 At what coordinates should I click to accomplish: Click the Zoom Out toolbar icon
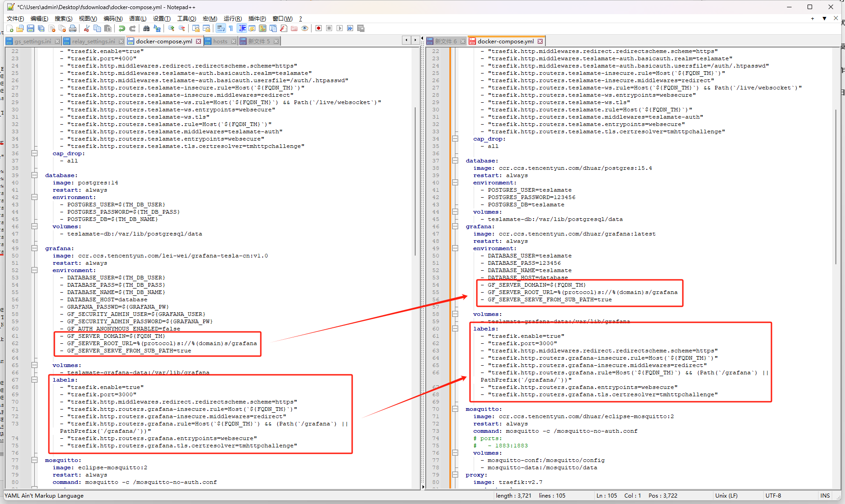point(182,28)
